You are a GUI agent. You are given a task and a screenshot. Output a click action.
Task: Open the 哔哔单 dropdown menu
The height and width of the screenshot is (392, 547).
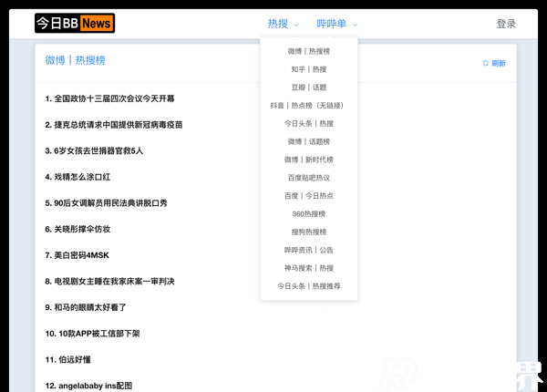click(331, 24)
